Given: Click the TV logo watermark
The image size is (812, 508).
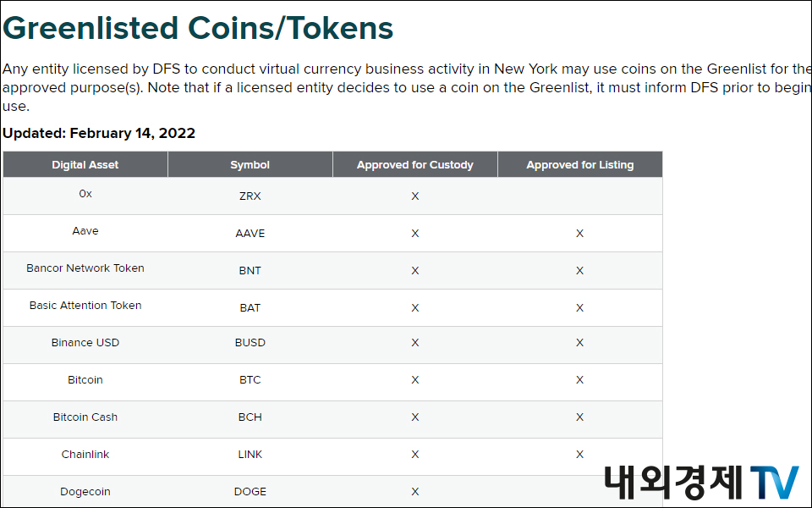Looking at the screenshot, I should coord(774,482).
